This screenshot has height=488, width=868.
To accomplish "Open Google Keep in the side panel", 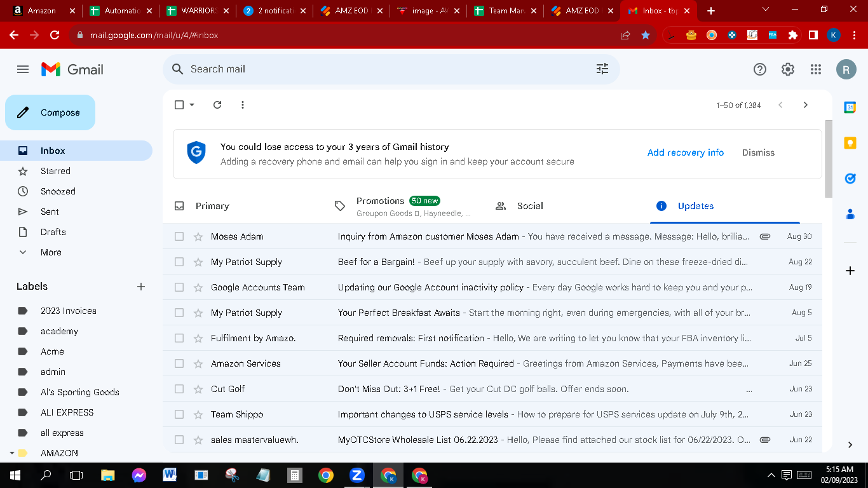I will tap(850, 143).
